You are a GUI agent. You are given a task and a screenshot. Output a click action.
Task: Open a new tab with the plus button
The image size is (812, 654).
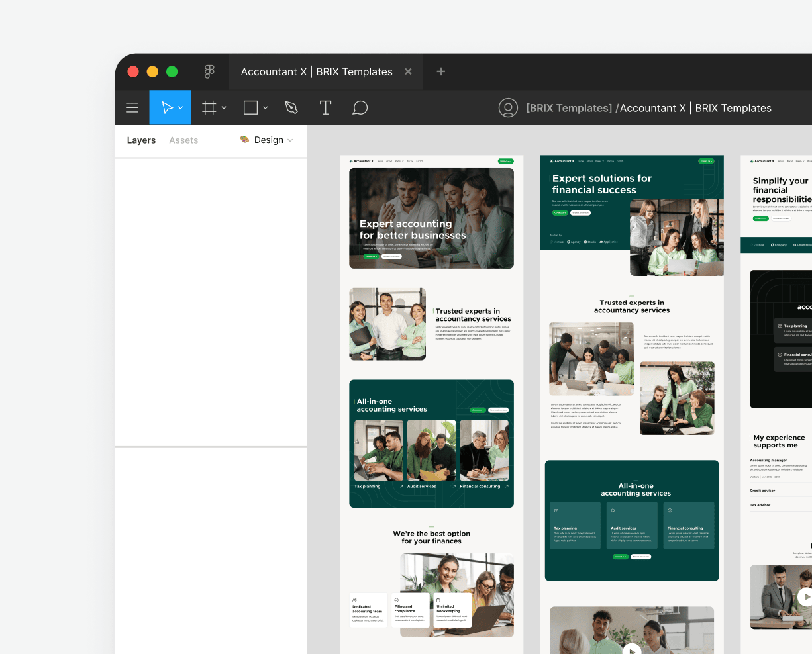click(x=440, y=71)
